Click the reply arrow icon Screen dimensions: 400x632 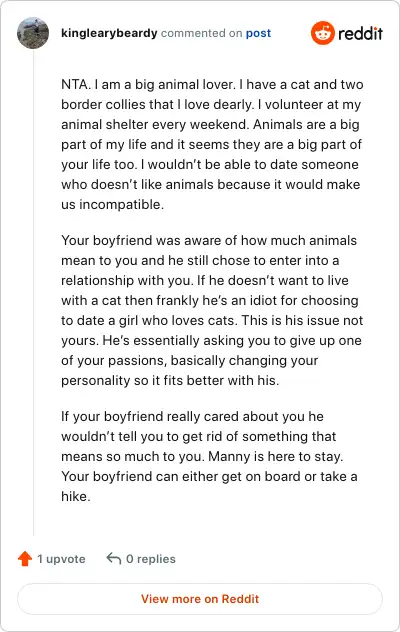[114, 559]
